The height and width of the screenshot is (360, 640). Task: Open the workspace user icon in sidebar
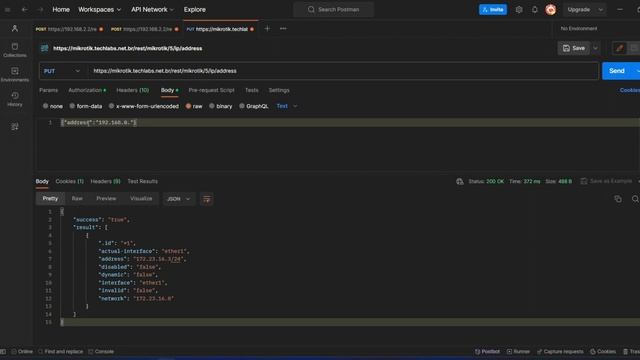[x=15, y=28]
